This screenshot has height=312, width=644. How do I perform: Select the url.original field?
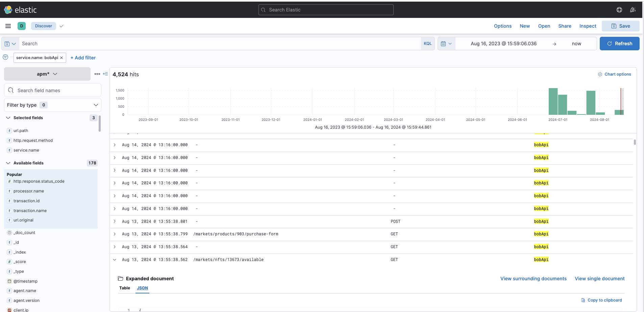[23, 220]
